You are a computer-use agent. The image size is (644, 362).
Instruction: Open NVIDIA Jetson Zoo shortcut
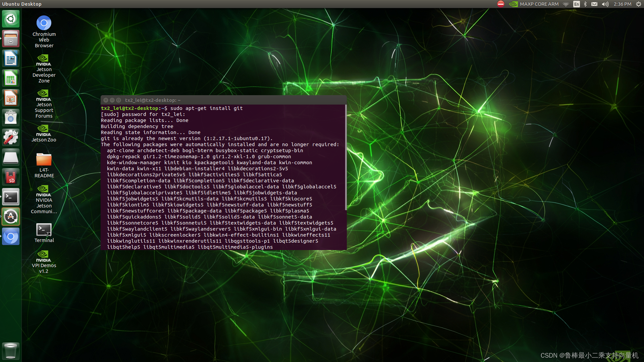click(44, 131)
